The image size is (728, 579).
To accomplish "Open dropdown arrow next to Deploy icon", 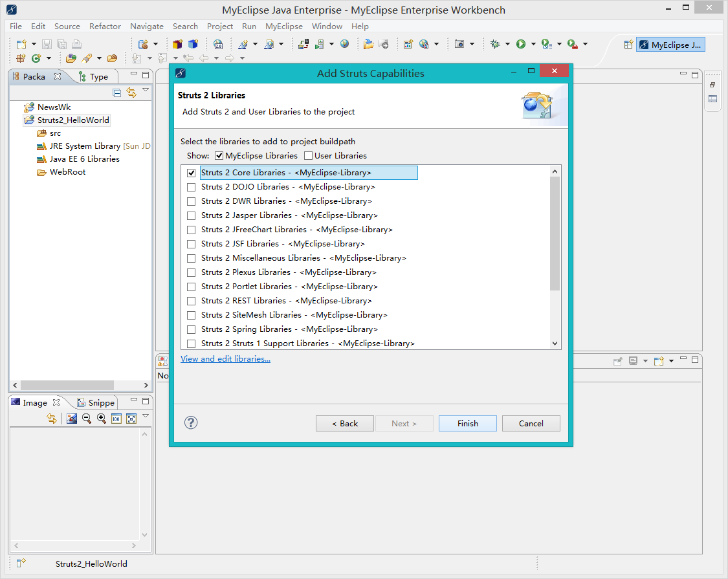I will [x=331, y=44].
